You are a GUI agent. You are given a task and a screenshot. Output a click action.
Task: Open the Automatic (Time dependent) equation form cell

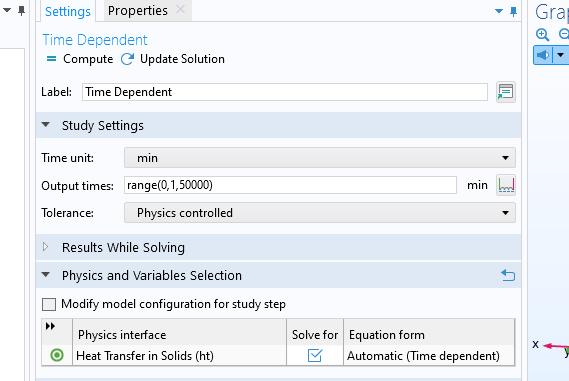(429, 356)
